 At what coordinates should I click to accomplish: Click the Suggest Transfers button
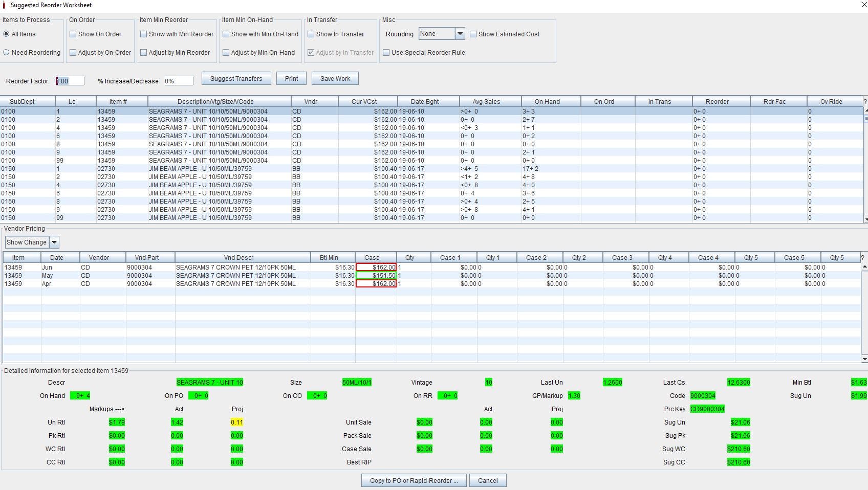click(x=236, y=78)
